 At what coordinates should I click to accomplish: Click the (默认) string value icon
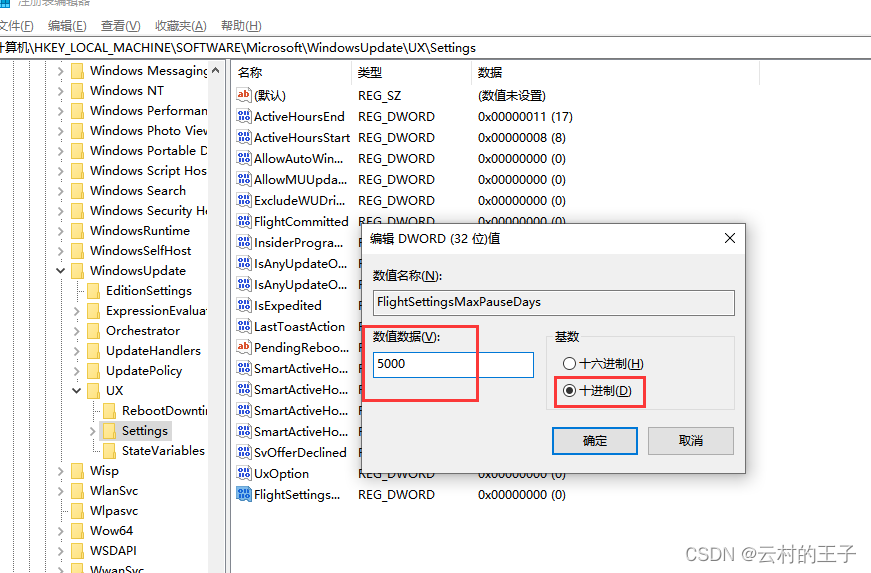click(x=244, y=95)
